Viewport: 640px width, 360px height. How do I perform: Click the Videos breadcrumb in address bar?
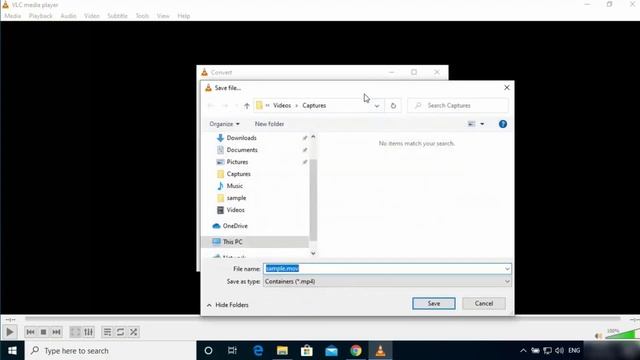pyautogui.click(x=282, y=105)
